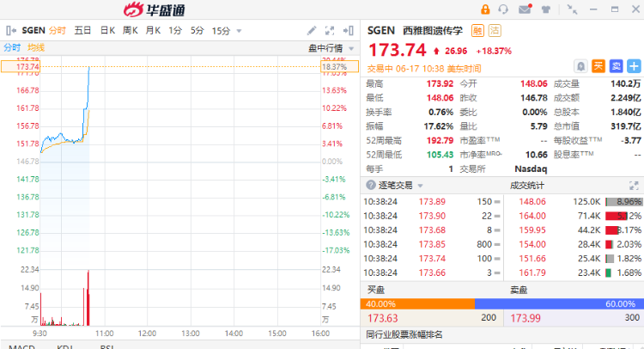Select the RSI indicator tab
Image resolution: width=644 pixels, height=349 pixels.
tap(106, 346)
